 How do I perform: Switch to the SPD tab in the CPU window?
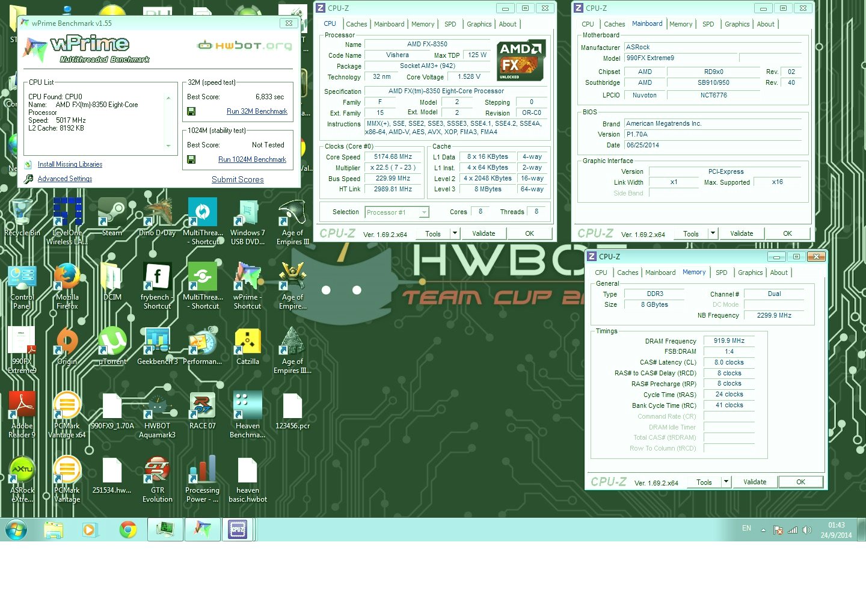point(450,24)
